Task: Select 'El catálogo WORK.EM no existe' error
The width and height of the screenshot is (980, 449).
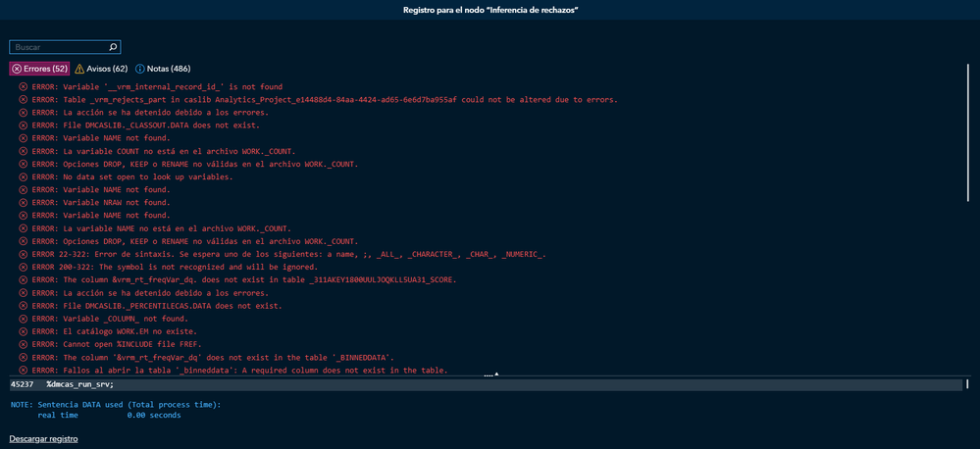Action: (x=115, y=331)
